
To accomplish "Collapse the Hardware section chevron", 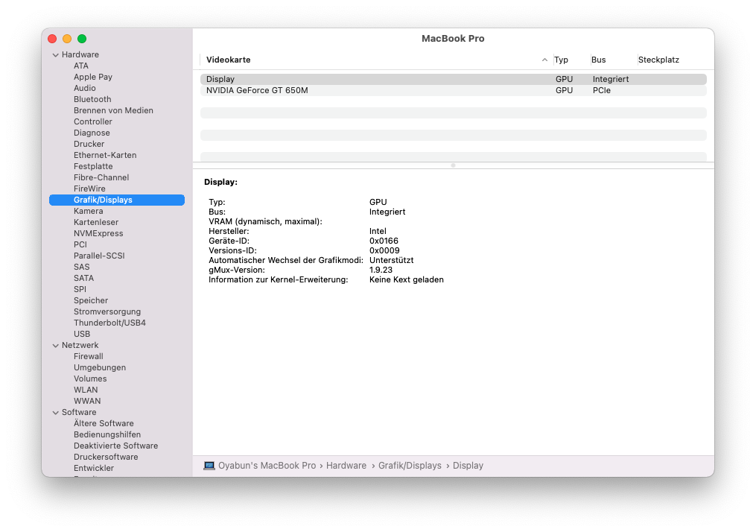I will [x=55, y=55].
